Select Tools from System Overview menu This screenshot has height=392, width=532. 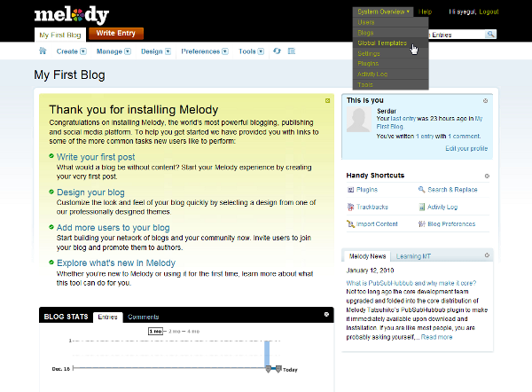(390, 84)
